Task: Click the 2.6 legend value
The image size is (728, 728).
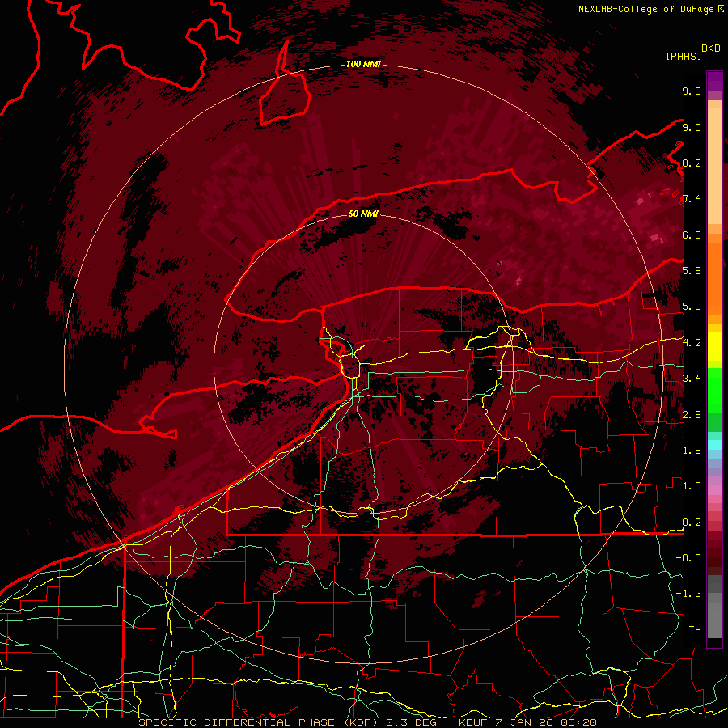Action: pyautogui.click(x=692, y=415)
